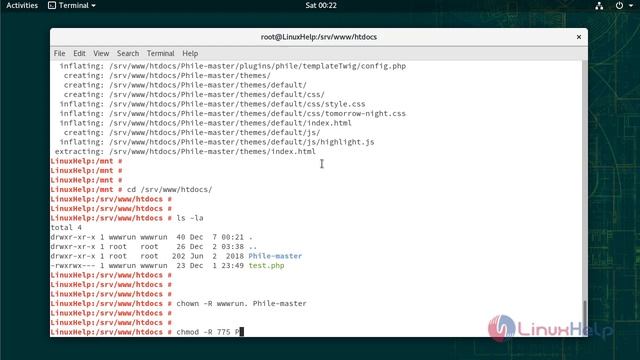Click the Phile-master directory name
The width and height of the screenshot is (640, 360).
pos(275,256)
